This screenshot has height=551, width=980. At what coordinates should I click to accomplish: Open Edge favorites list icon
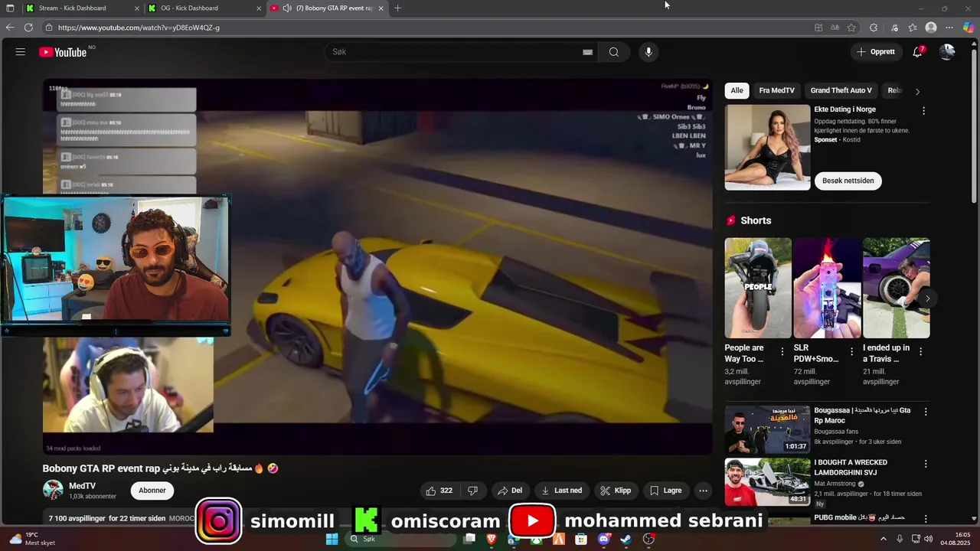pyautogui.click(x=913, y=28)
